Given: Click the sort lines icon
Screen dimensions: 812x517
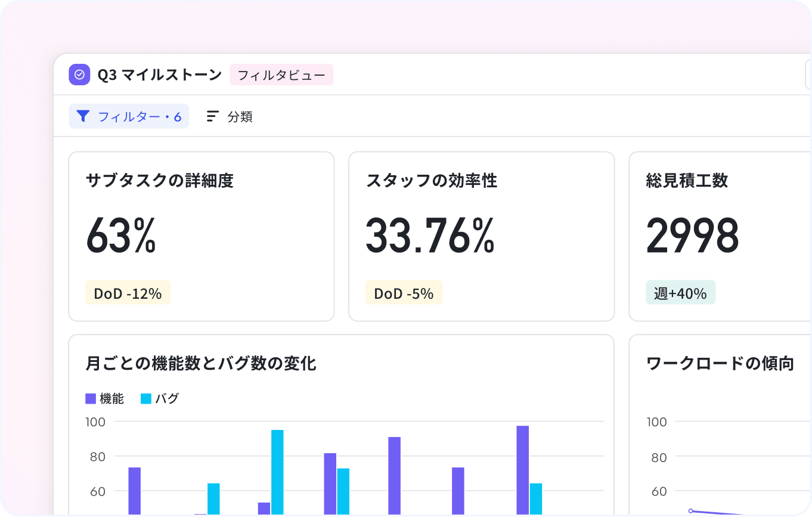Looking at the screenshot, I should pyautogui.click(x=213, y=116).
